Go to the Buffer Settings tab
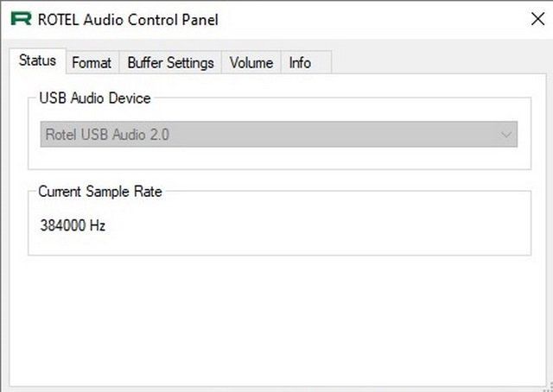Viewport: 553px width, 392px height. pos(171,63)
